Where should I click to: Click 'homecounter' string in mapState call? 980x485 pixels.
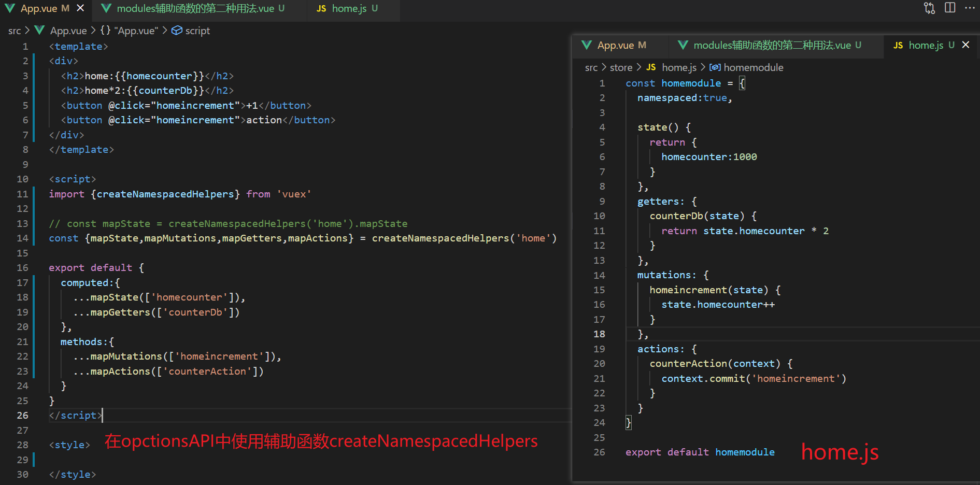(189, 297)
